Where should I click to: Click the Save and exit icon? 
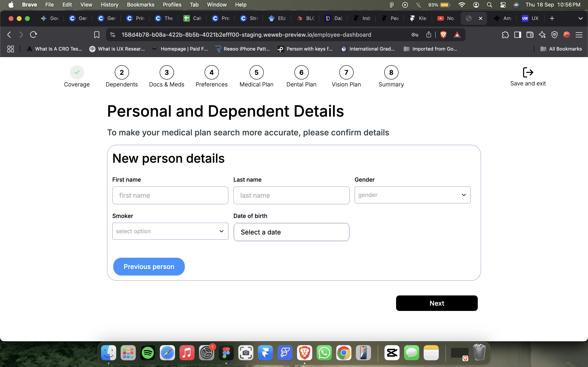(528, 72)
